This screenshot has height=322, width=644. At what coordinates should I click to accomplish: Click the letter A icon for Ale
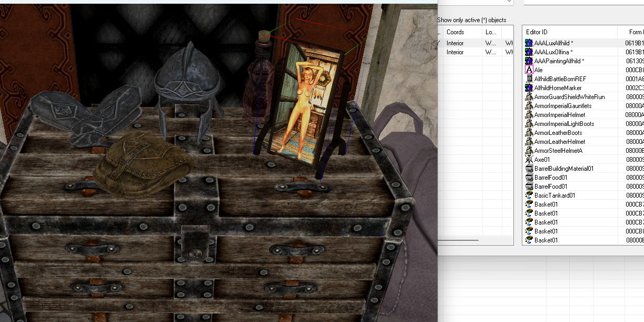(x=529, y=70)
